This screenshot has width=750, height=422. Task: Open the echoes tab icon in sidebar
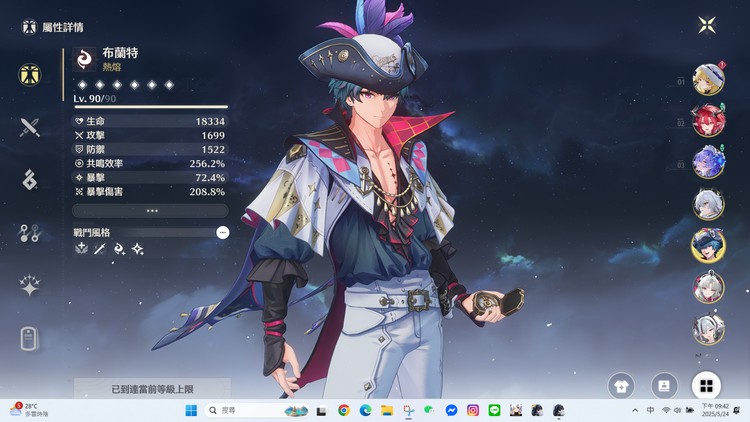pyautogui.click(x=30, y=180)
